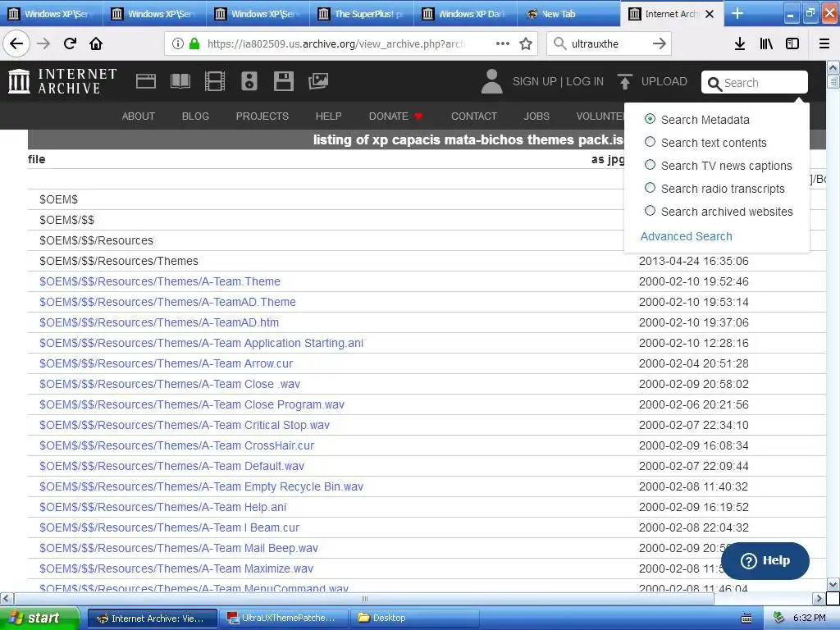This screenshot has height=630, width=840.
Task: Show site security padlock information
Action: coord(194,44)
